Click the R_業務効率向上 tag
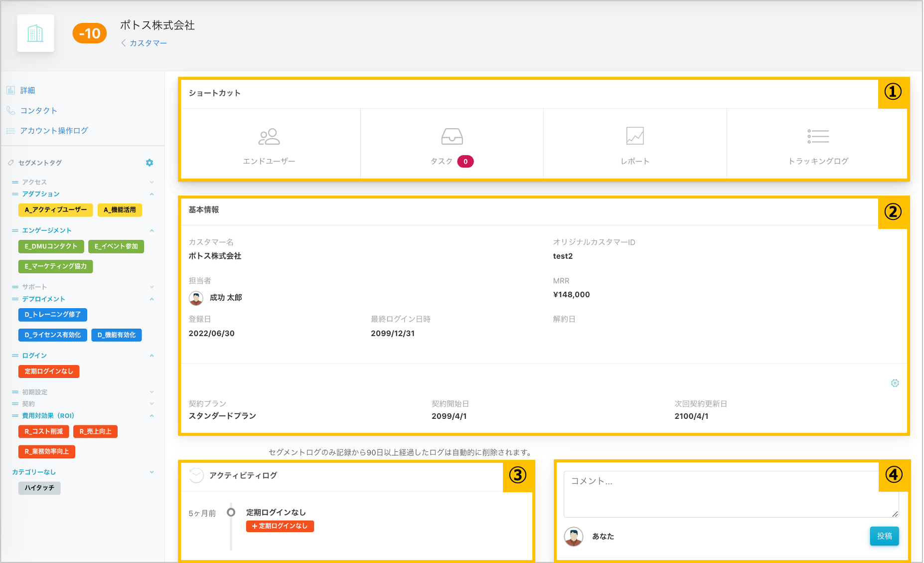 coord(47,452)
